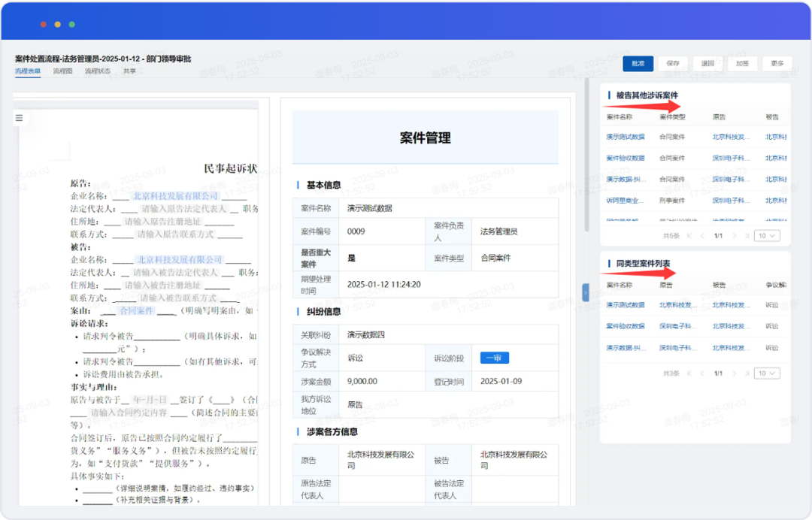Go to first page in 被告其他涉诉案件 pagination

(689, 236)
